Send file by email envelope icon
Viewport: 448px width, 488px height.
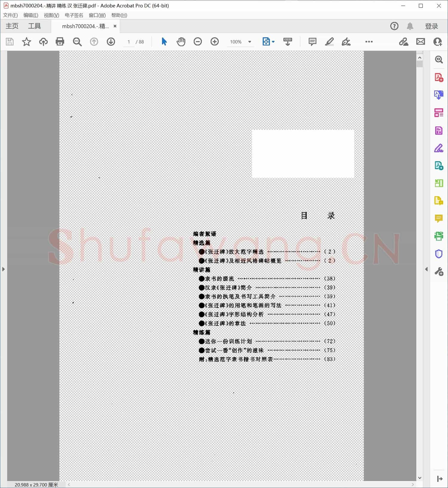[x=421, y=42]
